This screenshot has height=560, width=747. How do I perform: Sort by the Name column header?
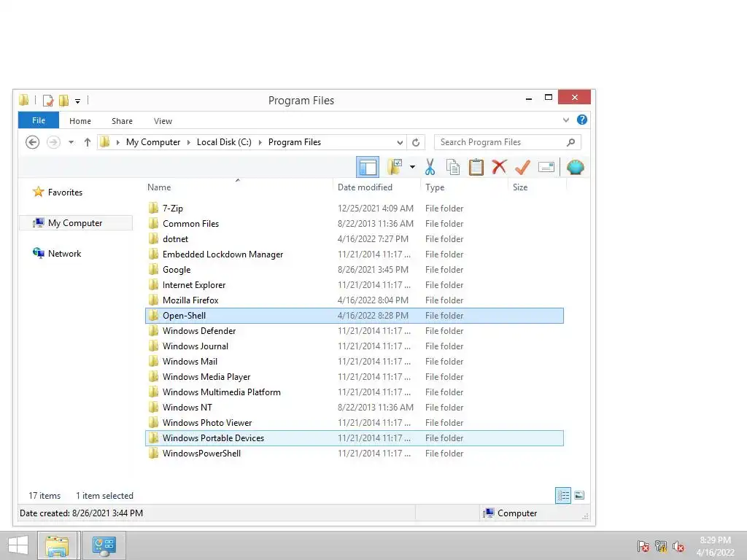(238, 187)
